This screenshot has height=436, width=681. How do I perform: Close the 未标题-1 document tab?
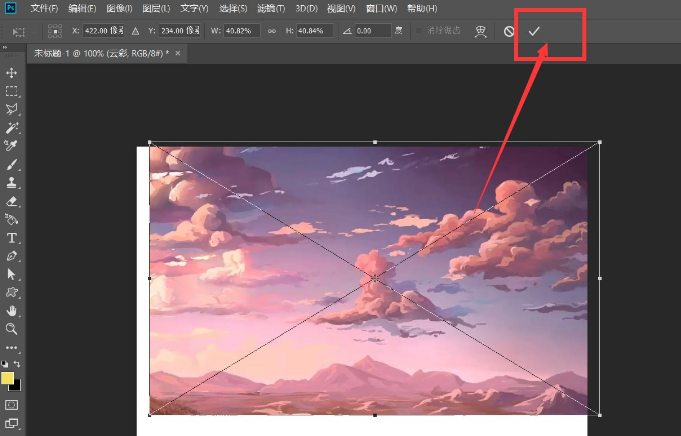coord(178,53)
